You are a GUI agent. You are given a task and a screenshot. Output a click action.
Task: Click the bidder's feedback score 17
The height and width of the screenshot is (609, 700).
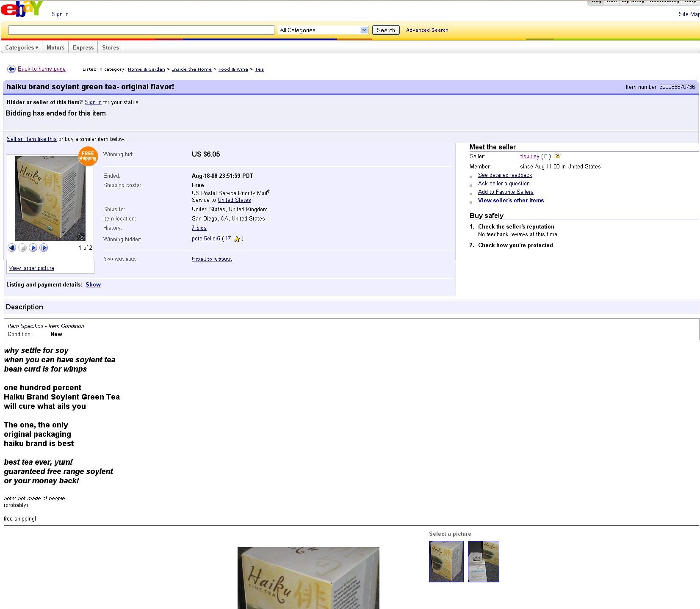(228, 238)
